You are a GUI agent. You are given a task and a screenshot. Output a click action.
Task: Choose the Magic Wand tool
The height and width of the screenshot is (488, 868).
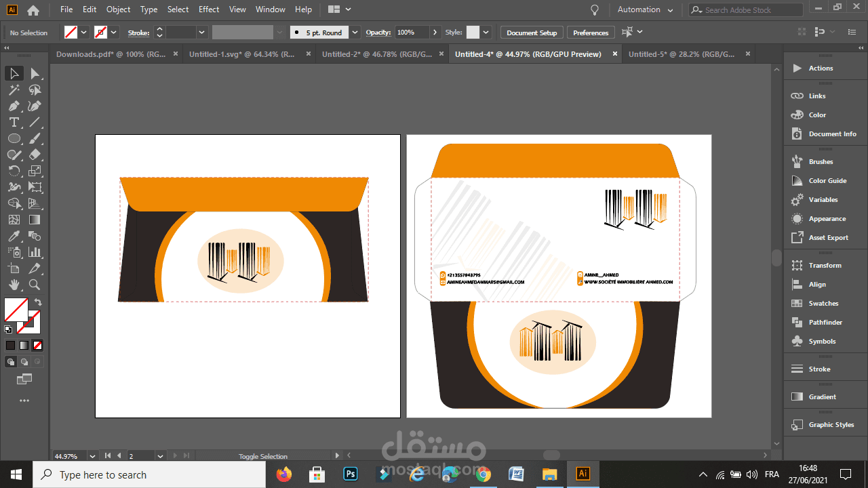pos(14,89)
